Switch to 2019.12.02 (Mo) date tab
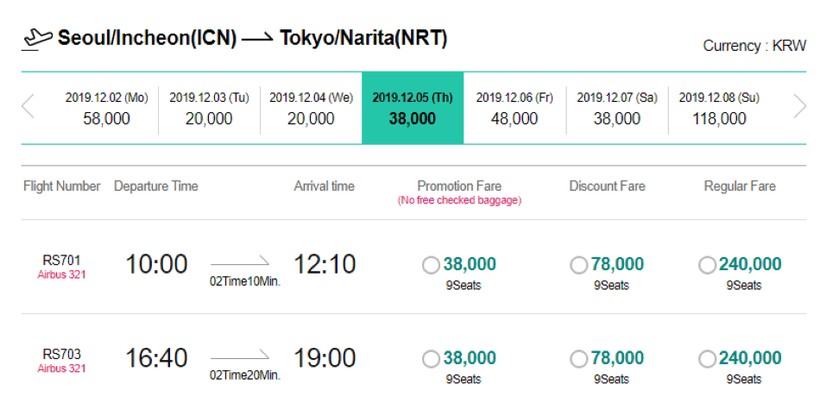The width and height of the screenshot is (820, 397). (x=107, y=108)
